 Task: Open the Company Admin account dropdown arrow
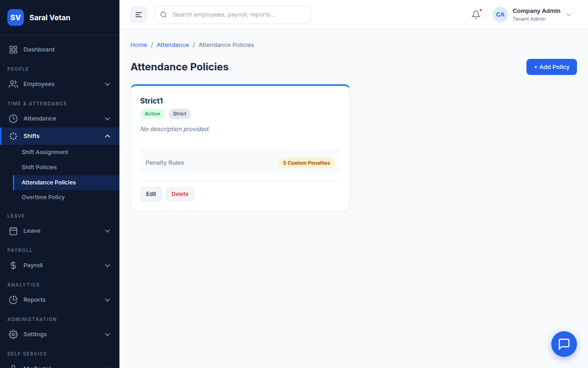pyautogui.click(x=569, y=15)
